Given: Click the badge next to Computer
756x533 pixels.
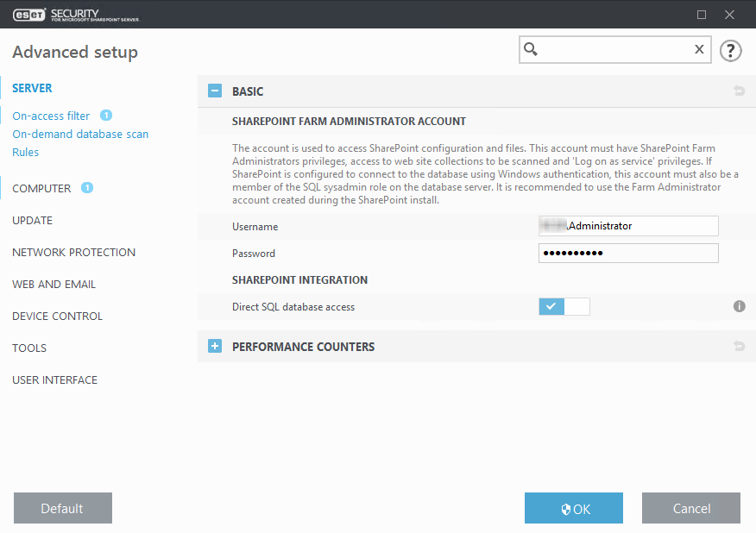Looking at the screenshot, I should click(x=87, y=188).
